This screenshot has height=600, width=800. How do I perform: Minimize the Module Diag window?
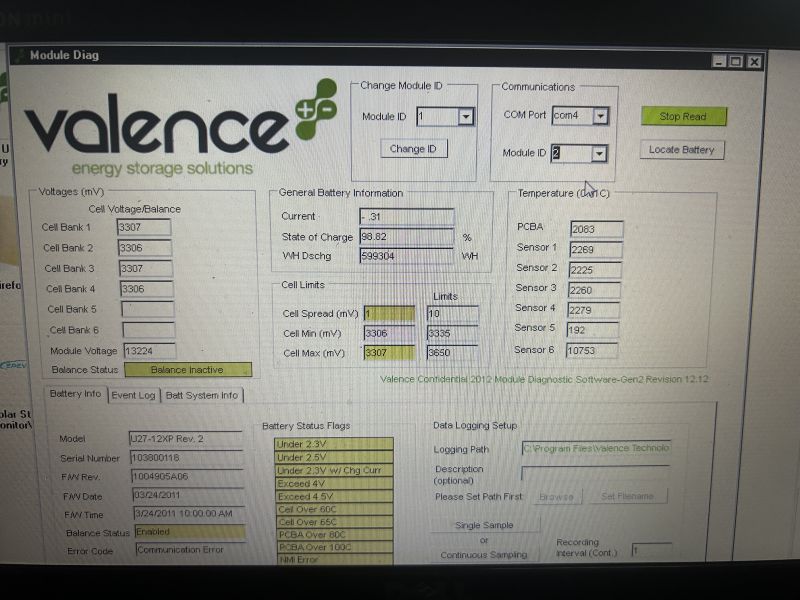coord(719,62)
